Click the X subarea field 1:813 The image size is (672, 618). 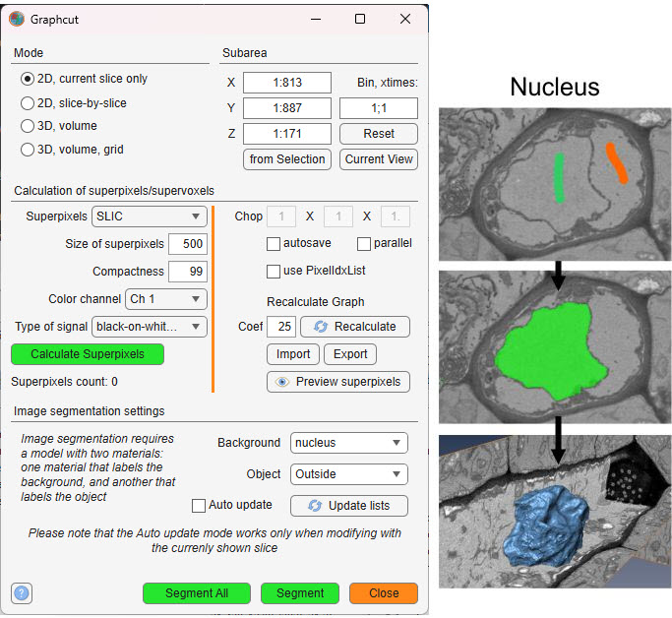pos(287,83)
